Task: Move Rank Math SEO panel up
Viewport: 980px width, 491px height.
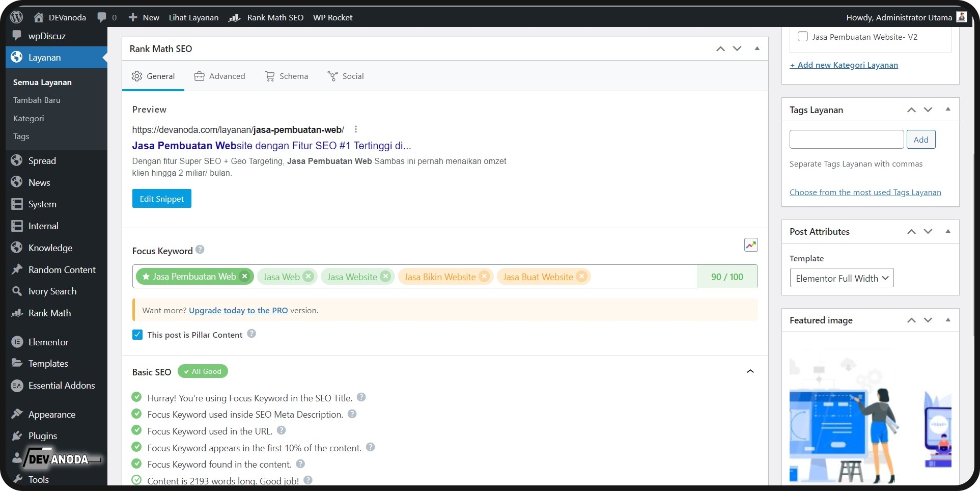Action: (720, 49)
